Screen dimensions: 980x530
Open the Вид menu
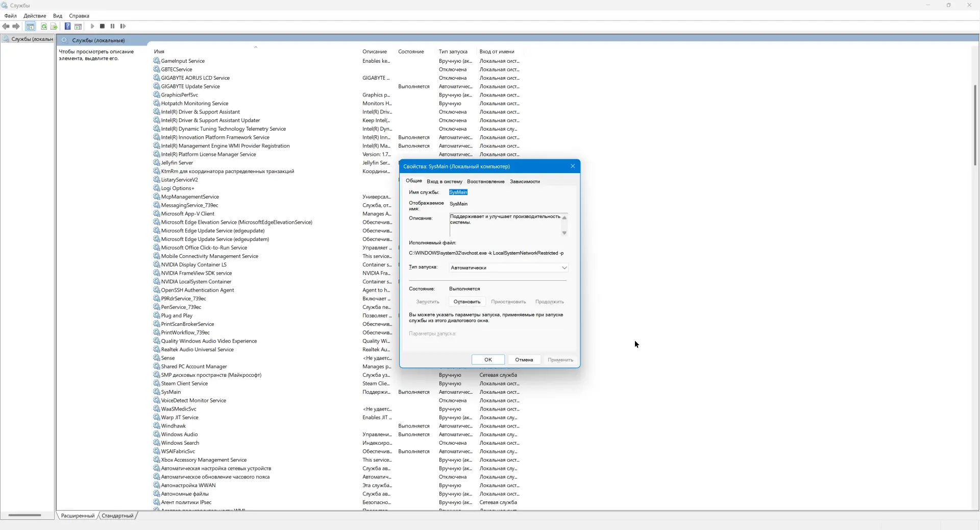click(57, 16)
